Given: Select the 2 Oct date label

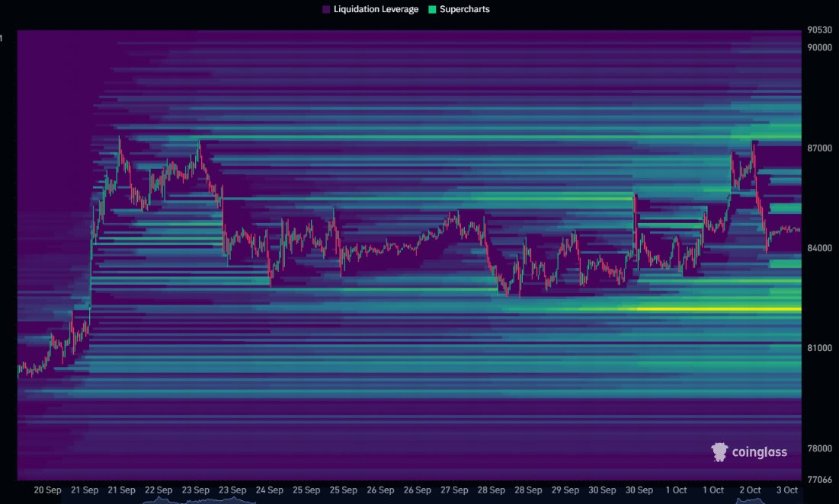Looking at the screenshot, I should tap(750, 490).
